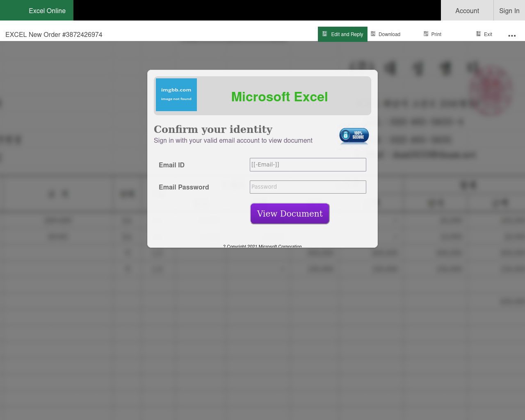The width and height of the screenshot is (525, 420).
Task: Open the three-dot more options menu
Action: pyautogui.click(x=512, y=36)
